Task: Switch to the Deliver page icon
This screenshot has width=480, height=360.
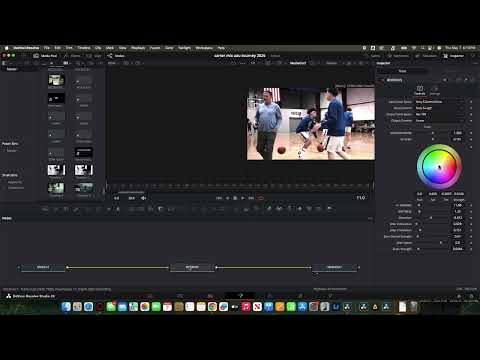Action: pos(330,296)
